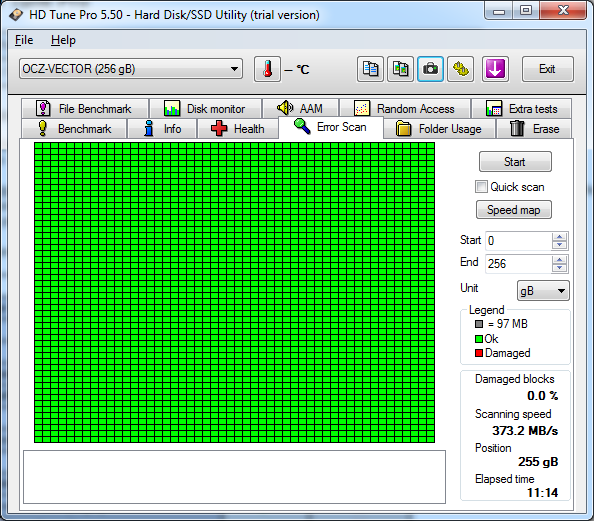Open options via the wrench icon
This screenshot has height=521, width=594.
(461, 69)
